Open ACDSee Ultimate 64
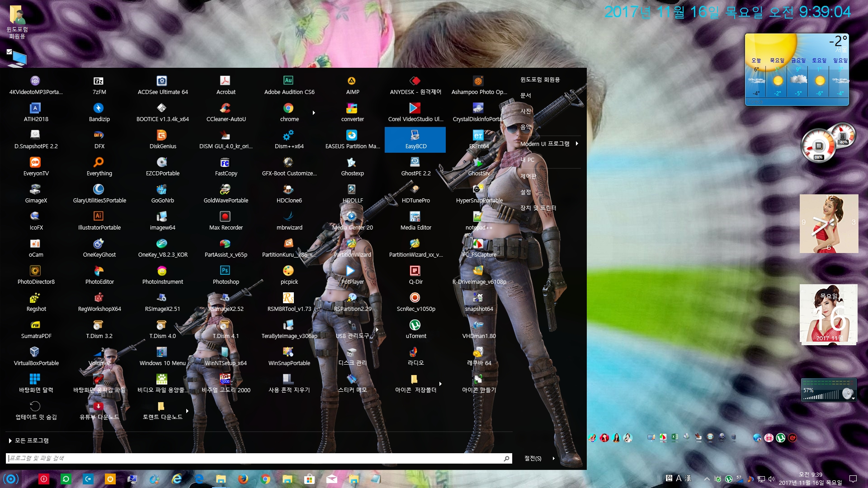 [162, 86]
